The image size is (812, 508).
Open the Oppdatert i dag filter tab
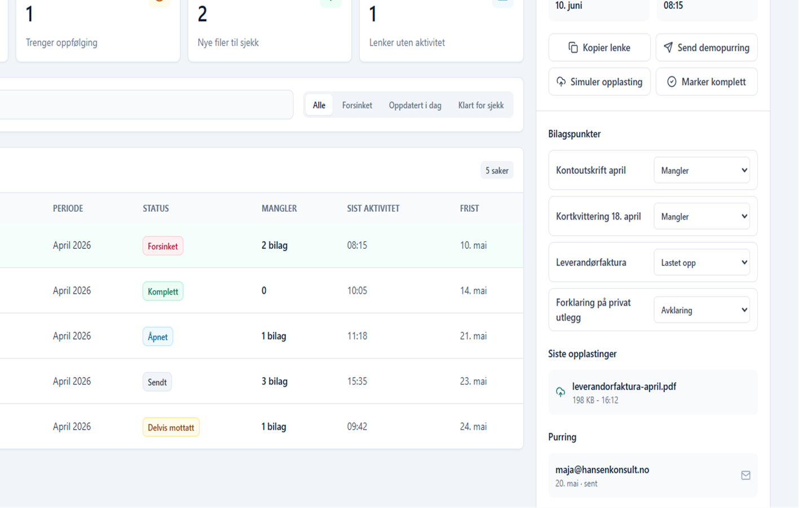[x=415, y=105]
